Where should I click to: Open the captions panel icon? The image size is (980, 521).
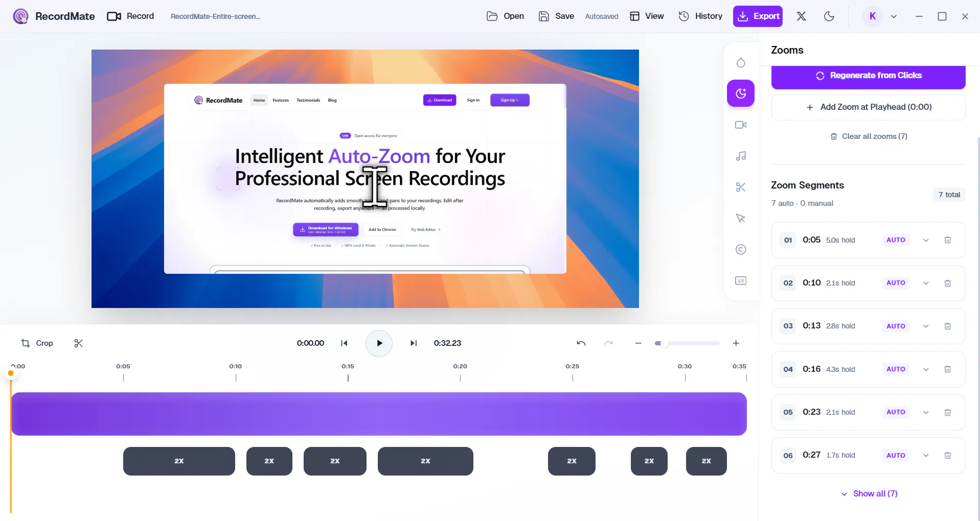741,280
